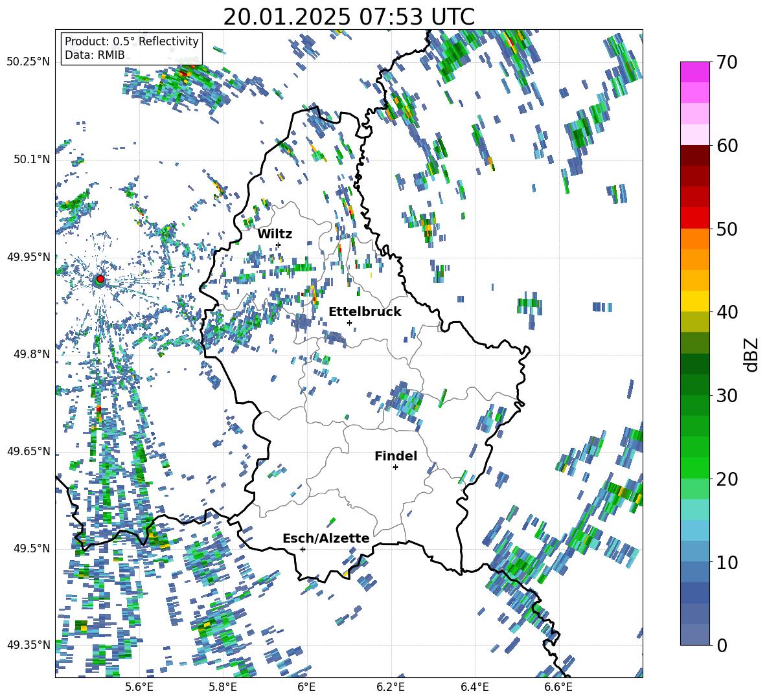Click the Esch/Alzette station cross marker
The image size is (767, 700).
point(303,549)
